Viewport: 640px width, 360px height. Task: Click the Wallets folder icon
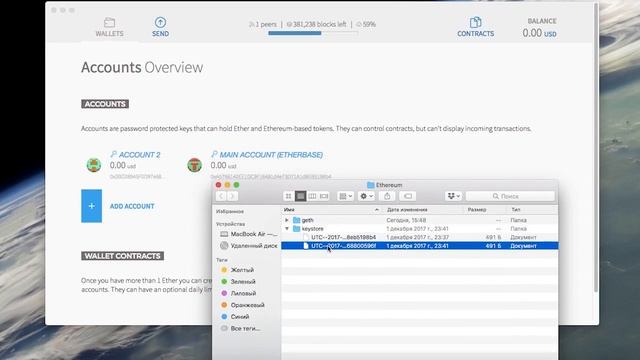[x=109, y=22]
